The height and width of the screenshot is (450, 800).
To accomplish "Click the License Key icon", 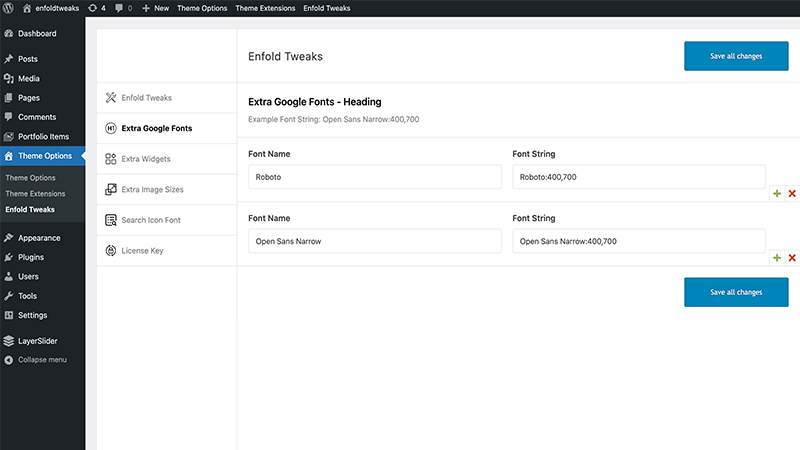I will 111,251.
